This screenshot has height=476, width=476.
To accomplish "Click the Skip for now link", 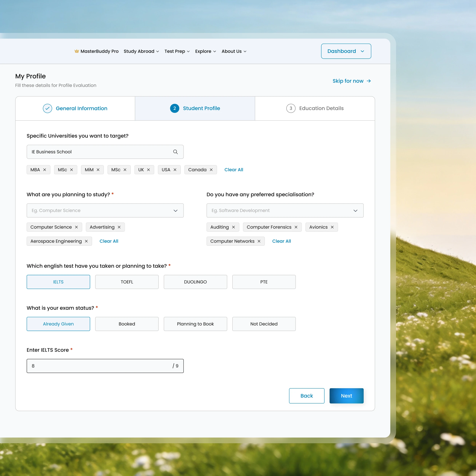I will tap(352, 81).
